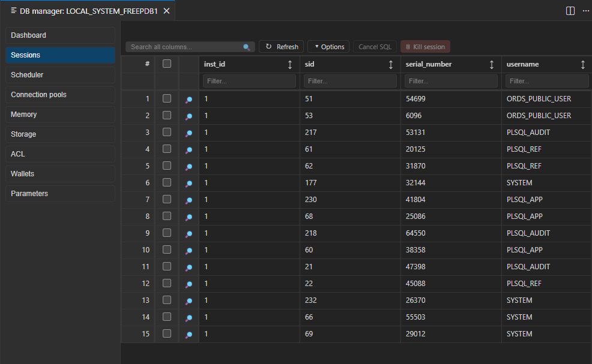Sort by sid column arrows
Viewport: 592px width, 364px height.
(x=391, y=65)
